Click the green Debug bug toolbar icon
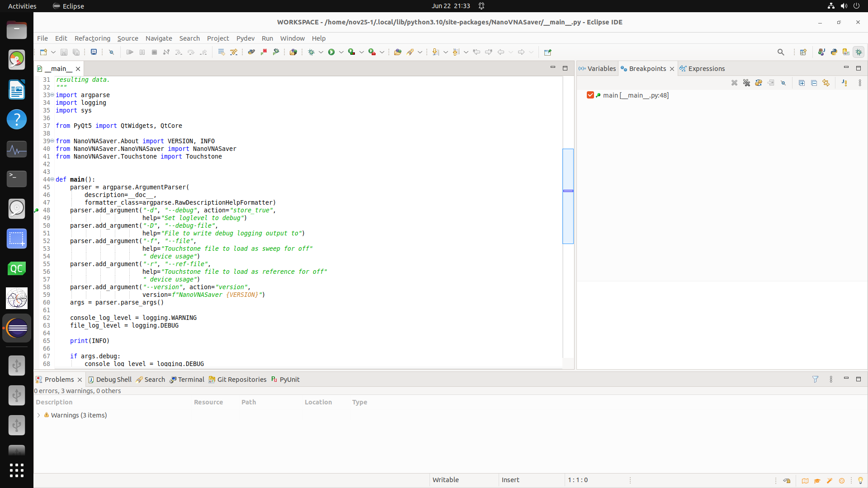Viewport: 868px width, 488px height. tap(311, 52)
